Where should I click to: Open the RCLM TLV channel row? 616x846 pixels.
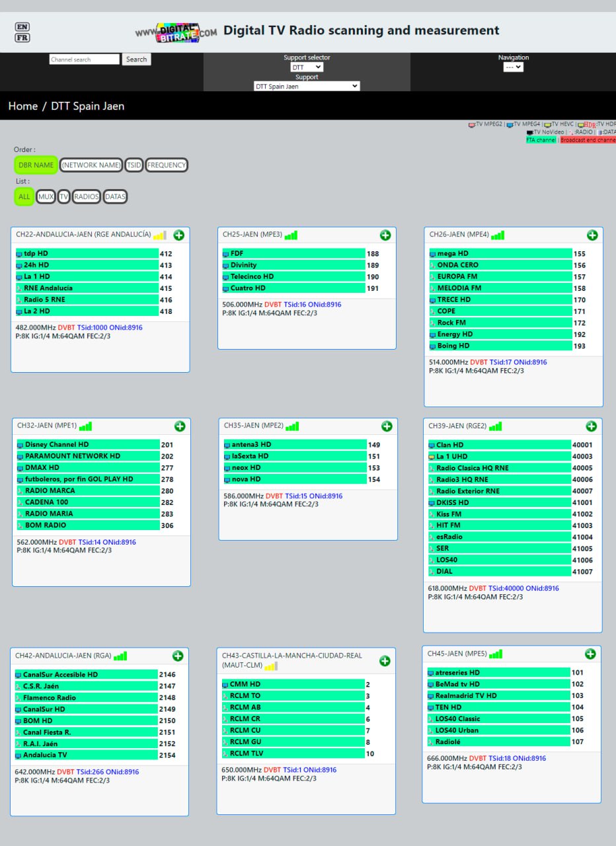[293, 753]
